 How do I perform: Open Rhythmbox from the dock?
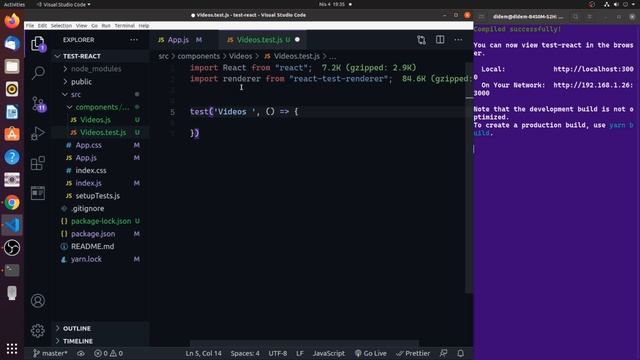[x=12, y=89]
